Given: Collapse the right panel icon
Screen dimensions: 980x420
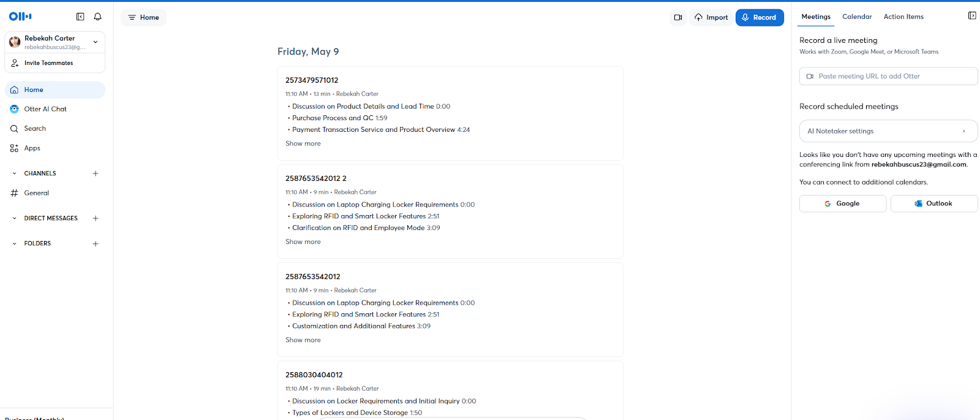Looking at the screenshot, I should pos(972,16).
